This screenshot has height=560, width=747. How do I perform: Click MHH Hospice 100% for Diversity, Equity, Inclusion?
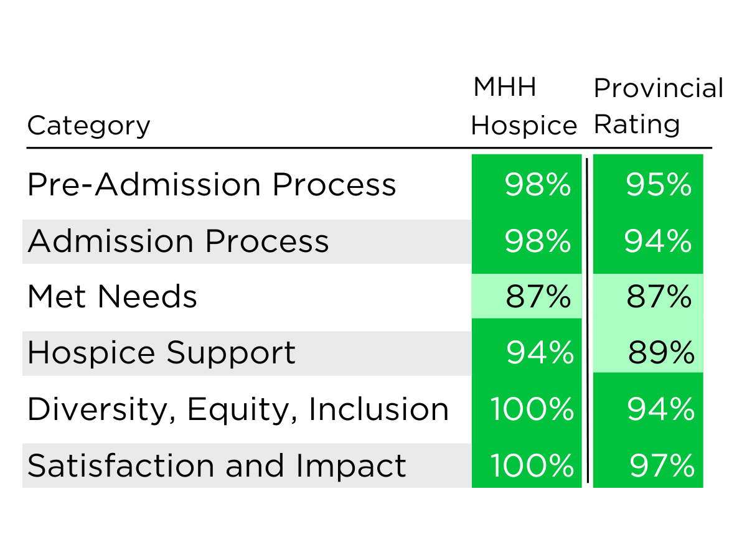tap(532, 409)
